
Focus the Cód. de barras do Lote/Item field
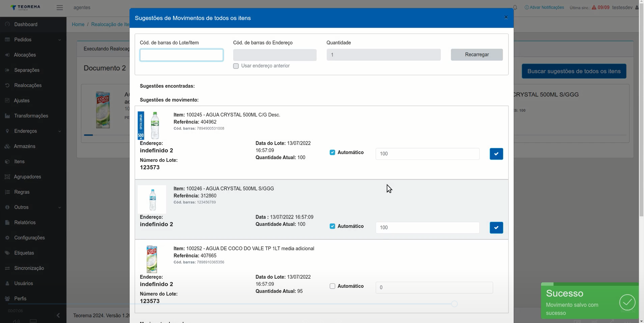click(181, 55)
